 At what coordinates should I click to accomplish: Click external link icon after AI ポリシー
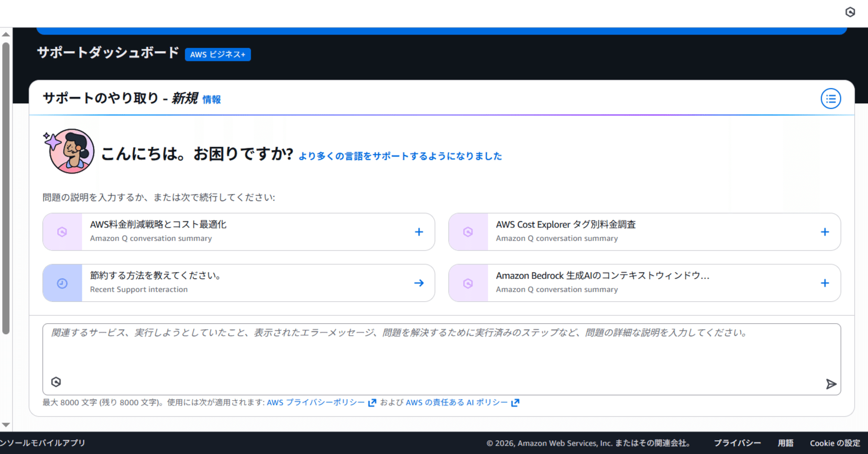515,403
